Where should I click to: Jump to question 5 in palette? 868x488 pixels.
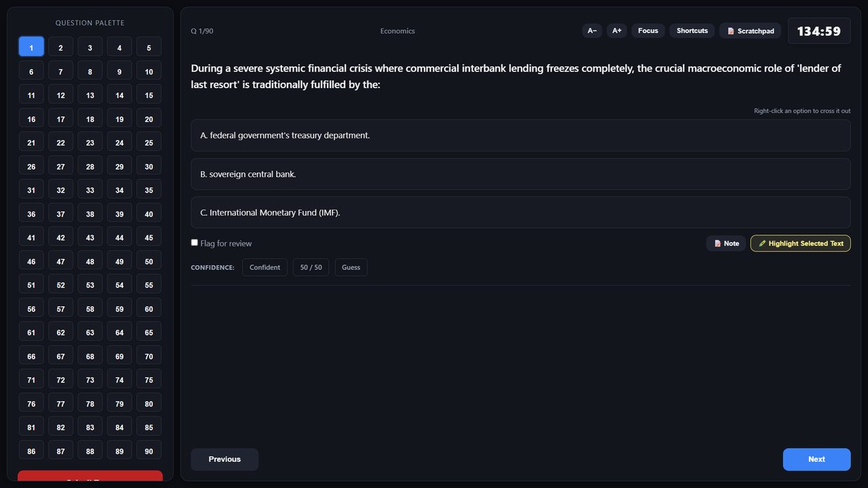coord(149,47)
